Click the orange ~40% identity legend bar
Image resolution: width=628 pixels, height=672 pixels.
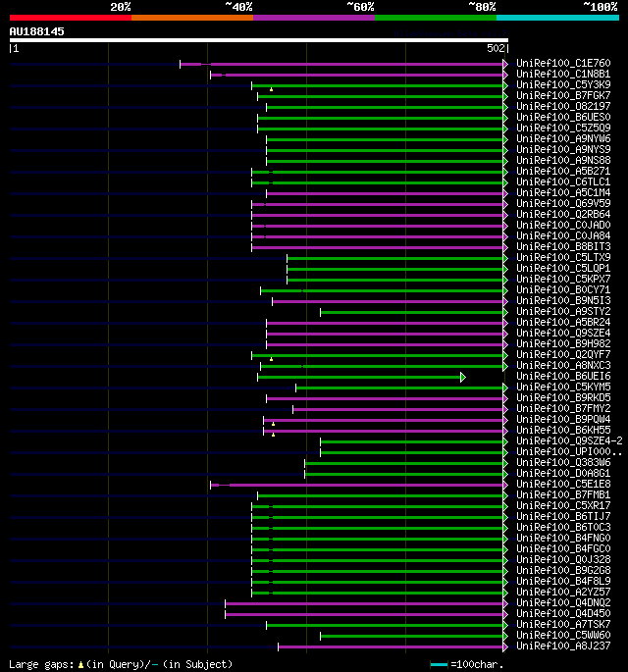click(192, 18)
